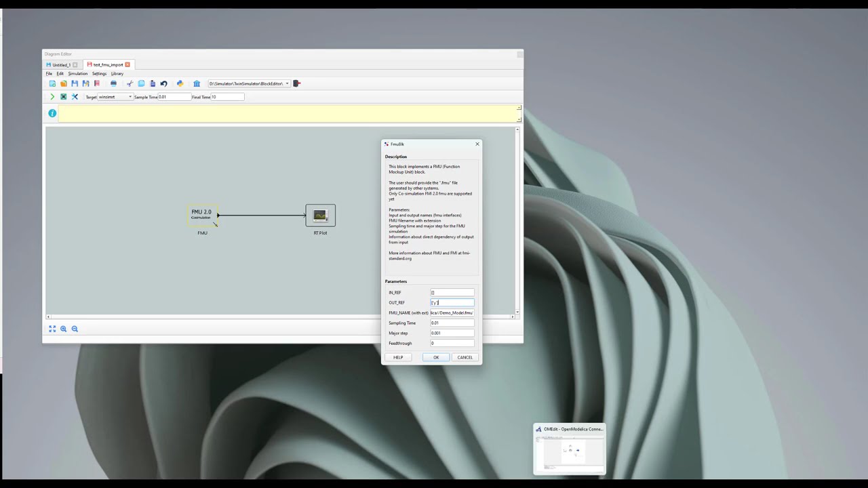Click the FMU block label text
Viewport: 868px width, 488px height.
(202, 232)
